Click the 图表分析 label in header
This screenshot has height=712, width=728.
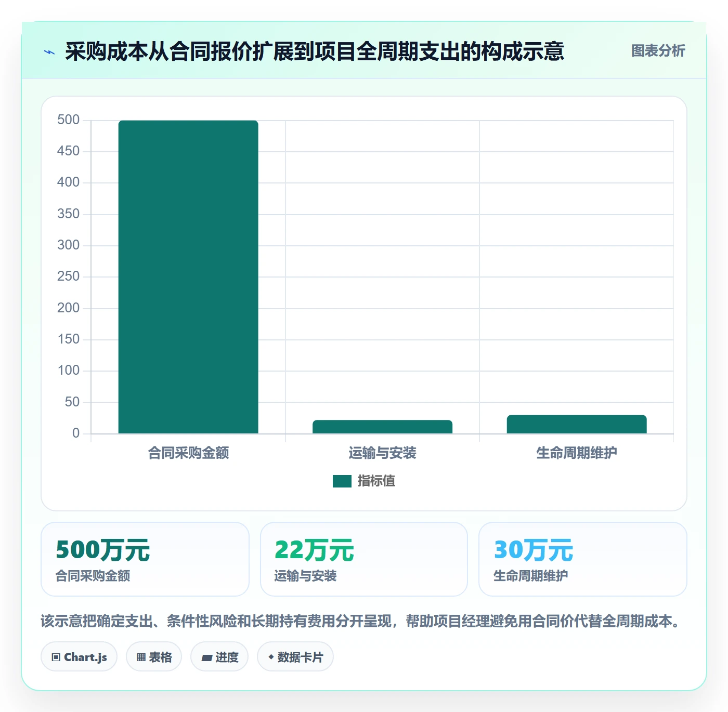click(x=658, y=51)
